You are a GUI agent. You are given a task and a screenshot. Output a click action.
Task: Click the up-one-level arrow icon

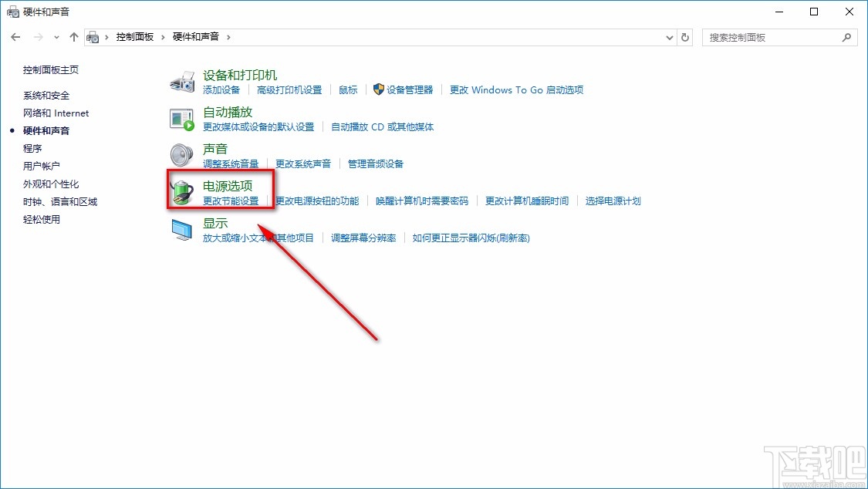pyautogui.click(x=73, y=35)
